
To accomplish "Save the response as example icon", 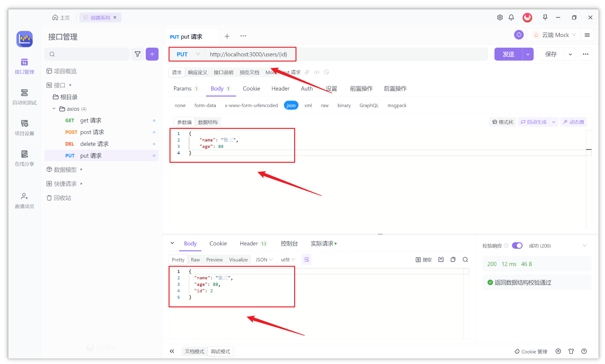I will pos(441,260).
